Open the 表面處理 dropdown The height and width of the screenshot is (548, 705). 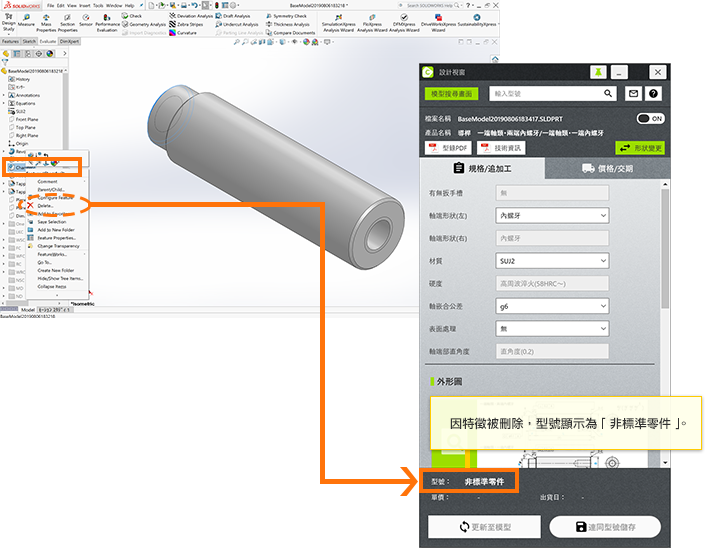[552, 329]
